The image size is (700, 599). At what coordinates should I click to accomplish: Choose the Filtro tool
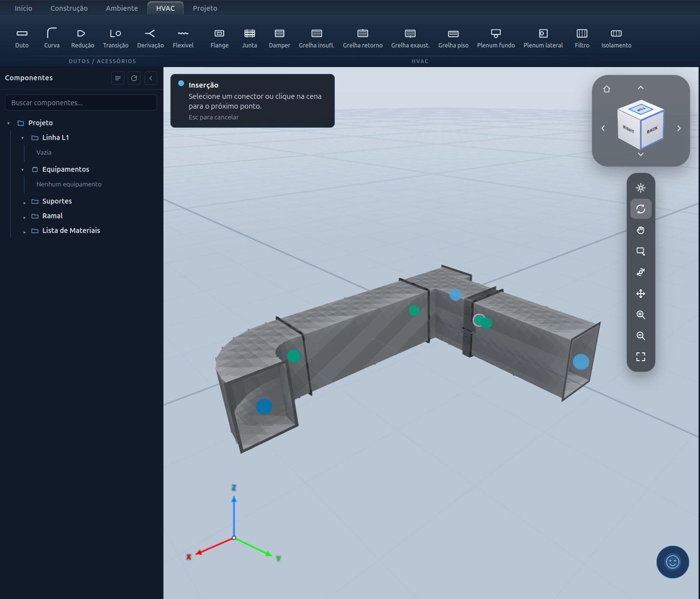[x=582, y=39]
